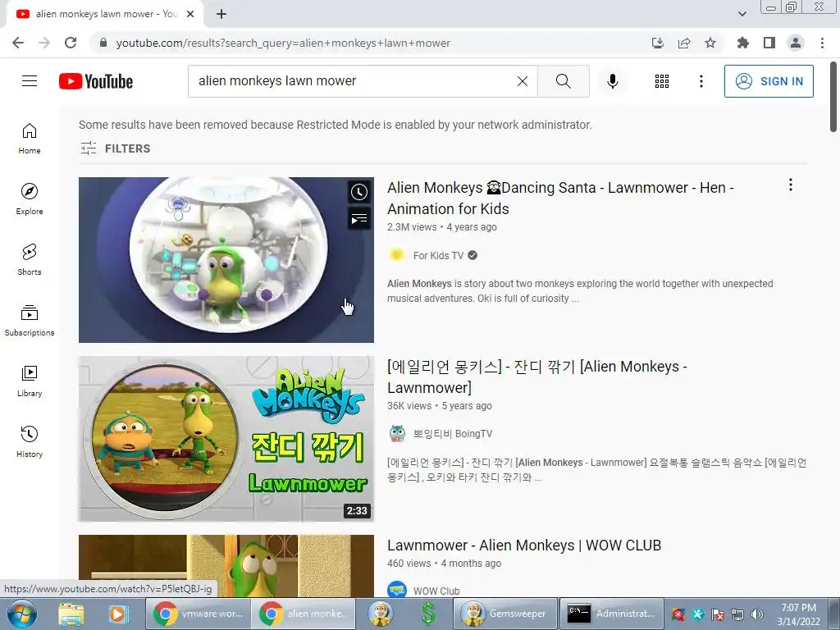Play the WOW CLUB Lawnmower video thumbnail
This screenshot has height=630, width=840.
tap(226, 566)
